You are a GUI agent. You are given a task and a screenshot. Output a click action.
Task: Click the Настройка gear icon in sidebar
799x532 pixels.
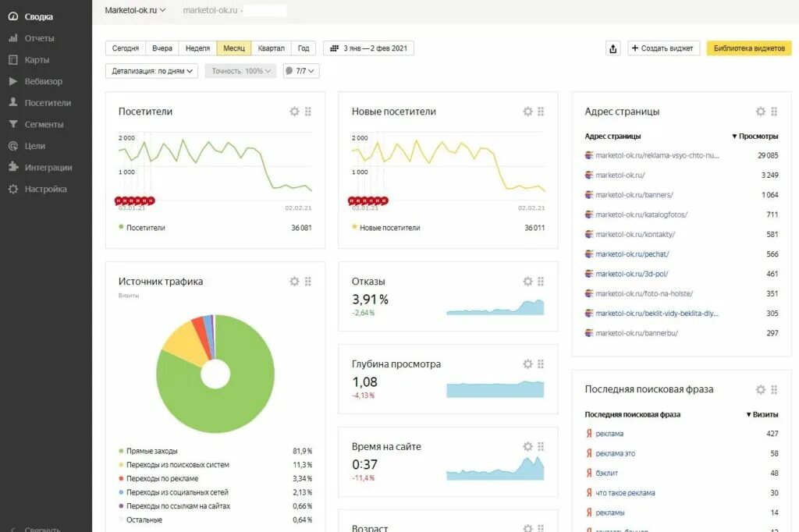[x=12, y=189]
